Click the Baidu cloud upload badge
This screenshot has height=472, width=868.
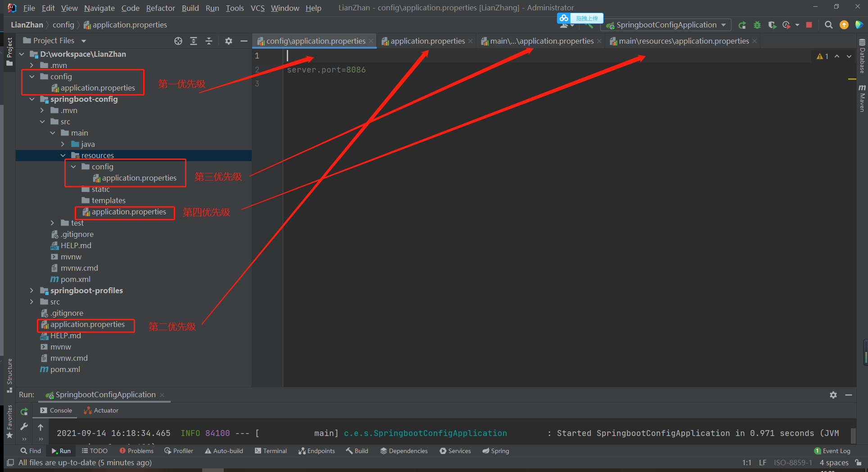580,18
